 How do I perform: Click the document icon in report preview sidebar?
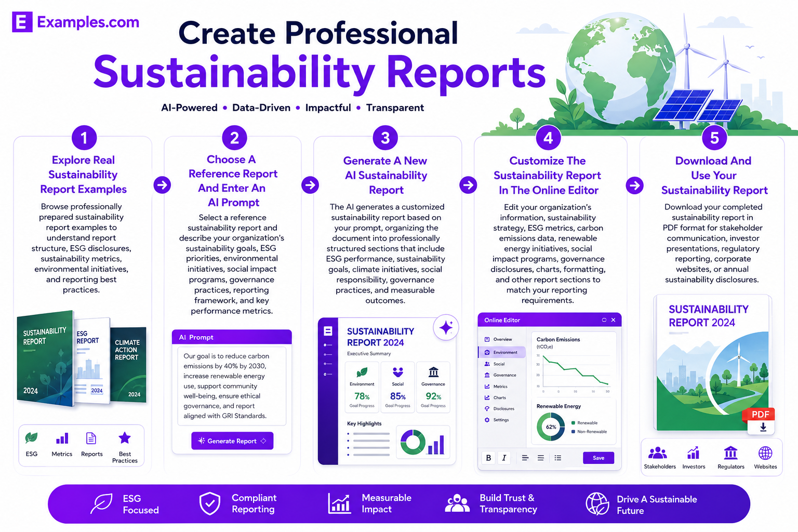point(328,331)
